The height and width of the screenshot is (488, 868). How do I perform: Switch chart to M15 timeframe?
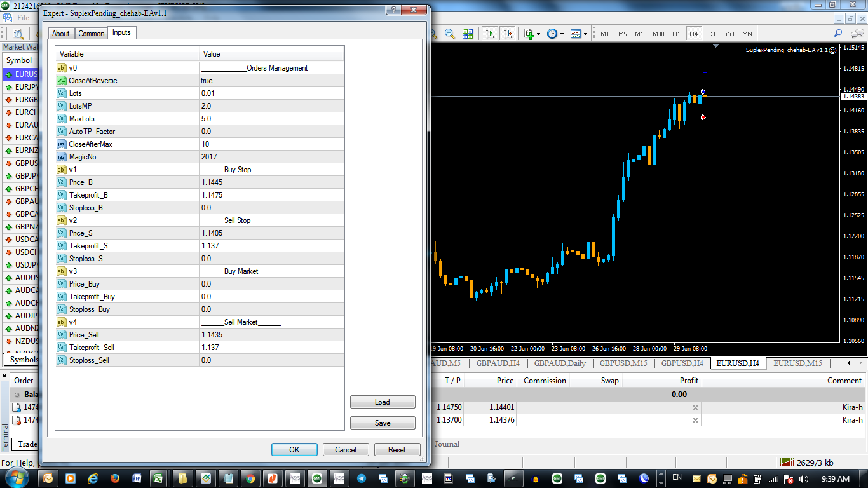641,34
